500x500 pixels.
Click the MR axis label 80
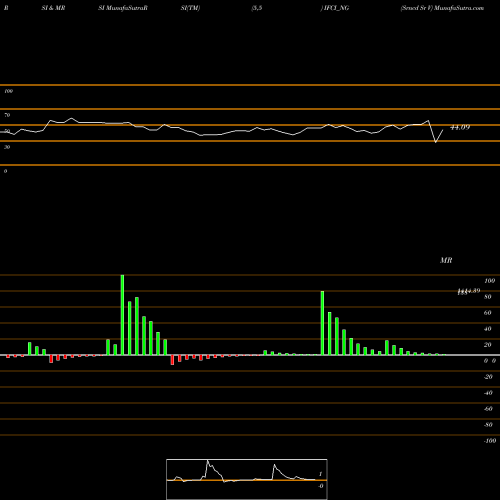pos(488,297)
